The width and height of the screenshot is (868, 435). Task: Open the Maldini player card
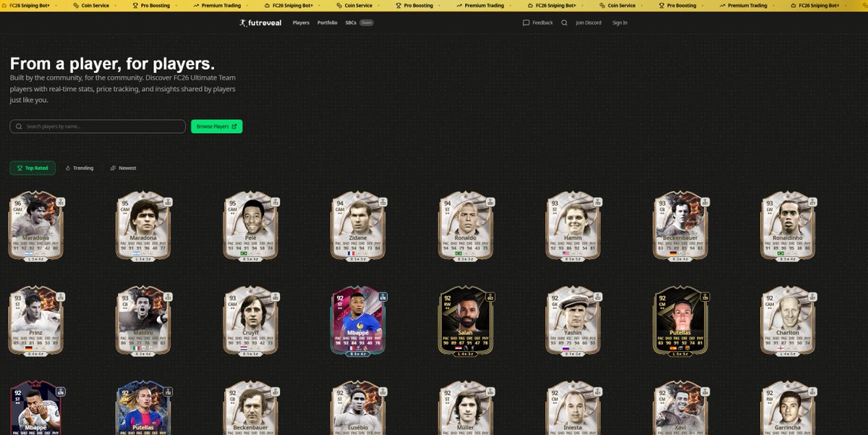142,321
